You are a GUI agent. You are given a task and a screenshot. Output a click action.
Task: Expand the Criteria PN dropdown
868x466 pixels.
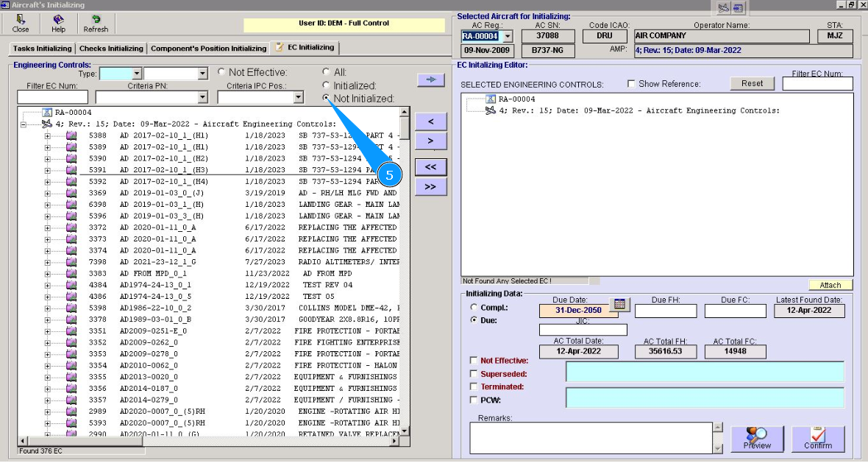click(204, 97)
